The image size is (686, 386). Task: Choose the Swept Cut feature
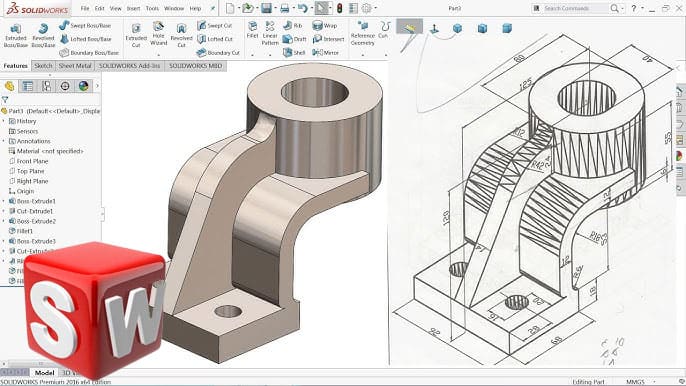coord(215,25)
